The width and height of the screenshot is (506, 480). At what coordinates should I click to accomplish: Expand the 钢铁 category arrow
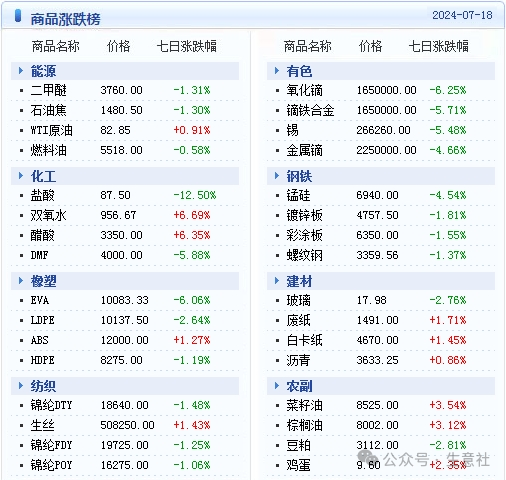277,176
